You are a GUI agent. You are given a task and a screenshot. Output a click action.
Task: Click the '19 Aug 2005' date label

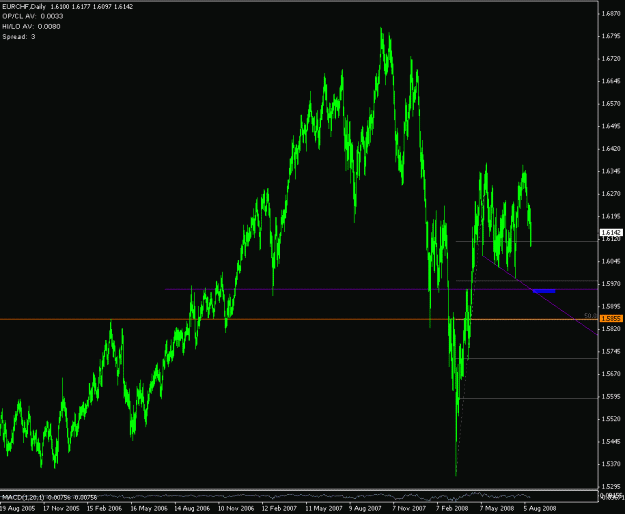click(x=18, y=508)
